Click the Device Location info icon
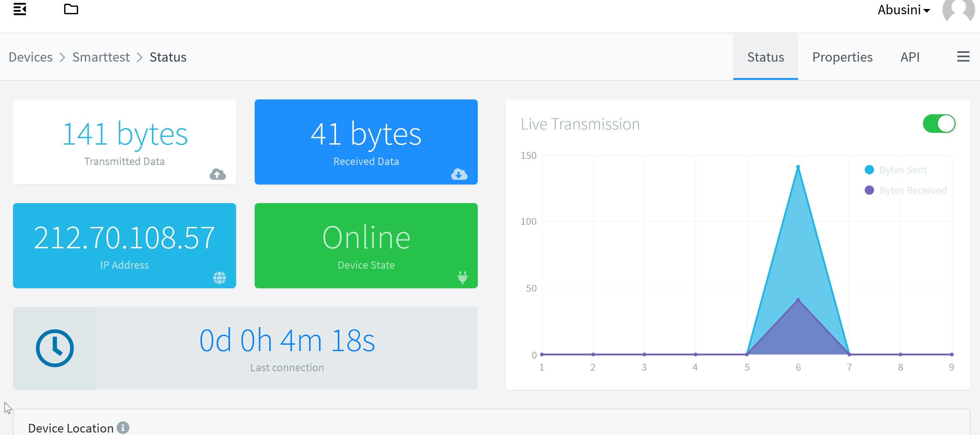 (123, 427)
